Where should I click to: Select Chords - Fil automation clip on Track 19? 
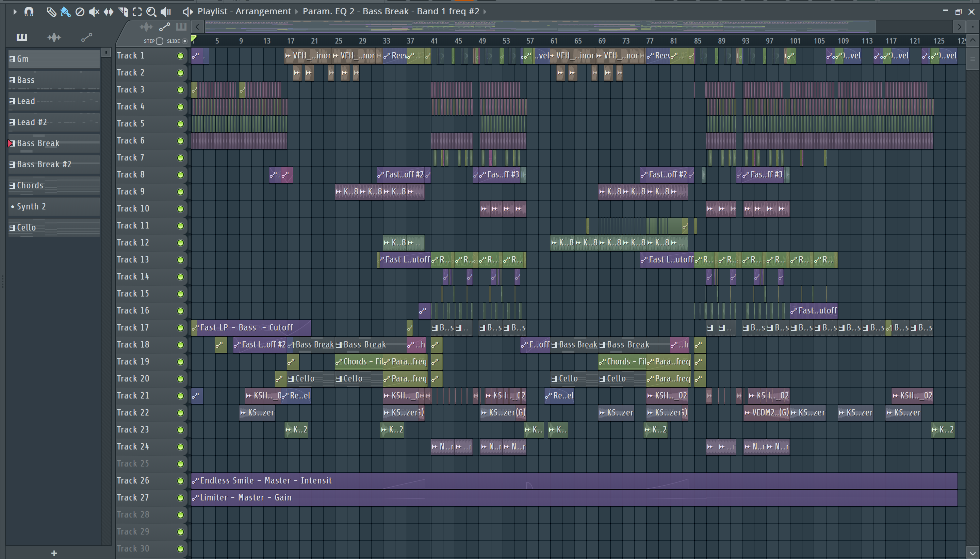(x=359, y=362)
